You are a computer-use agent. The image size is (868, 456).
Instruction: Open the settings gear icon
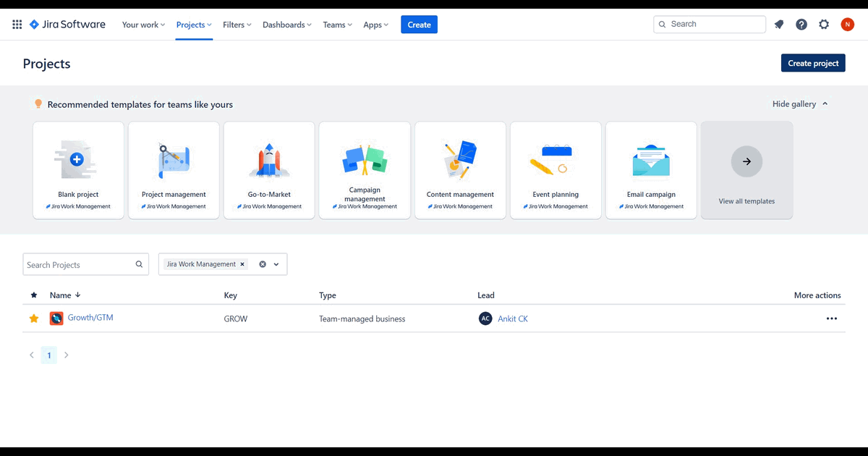coord(824,25)
